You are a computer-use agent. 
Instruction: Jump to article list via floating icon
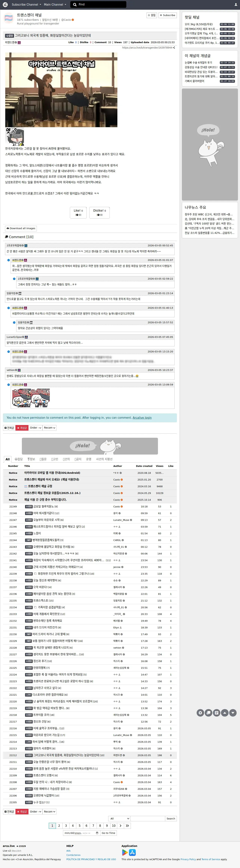[217, 712]
